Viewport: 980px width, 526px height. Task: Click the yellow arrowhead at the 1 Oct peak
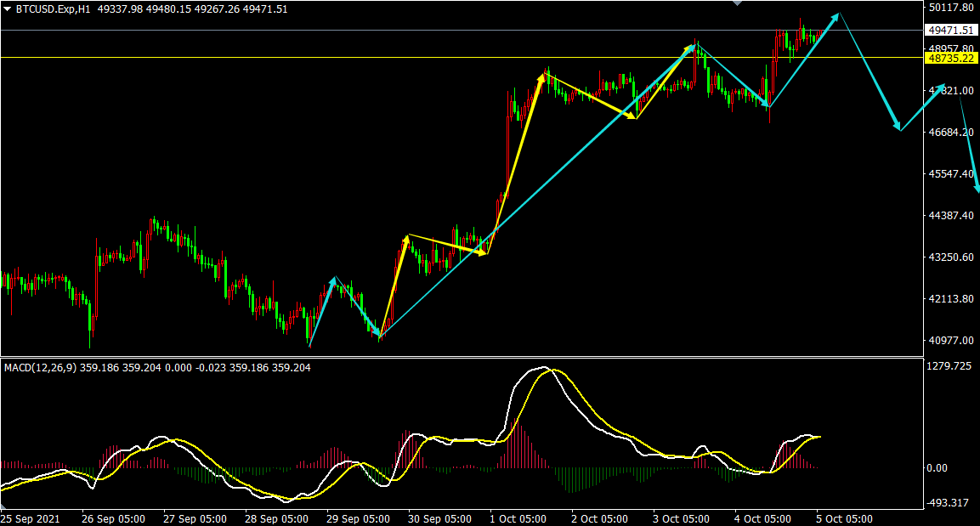[x=542, y=76]
